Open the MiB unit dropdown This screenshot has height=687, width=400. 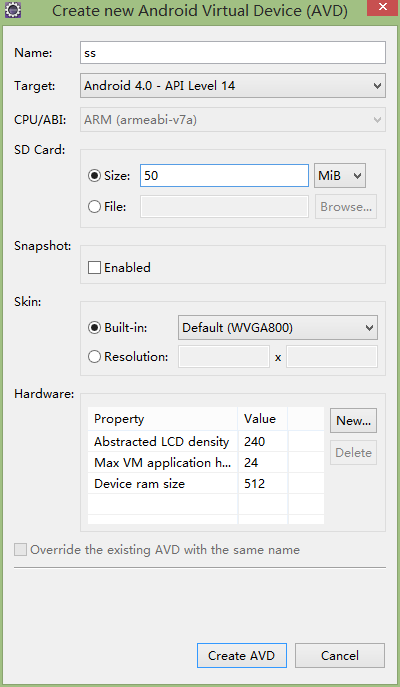pyautogui.click(x=340, y=176)
